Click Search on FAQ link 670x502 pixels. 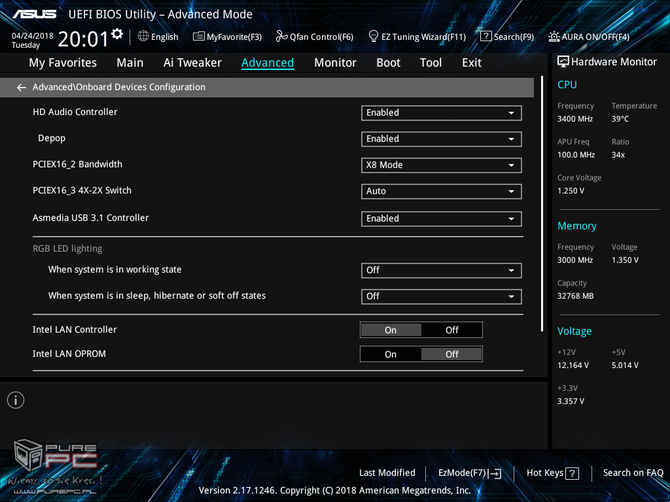(x=633, y=473)
